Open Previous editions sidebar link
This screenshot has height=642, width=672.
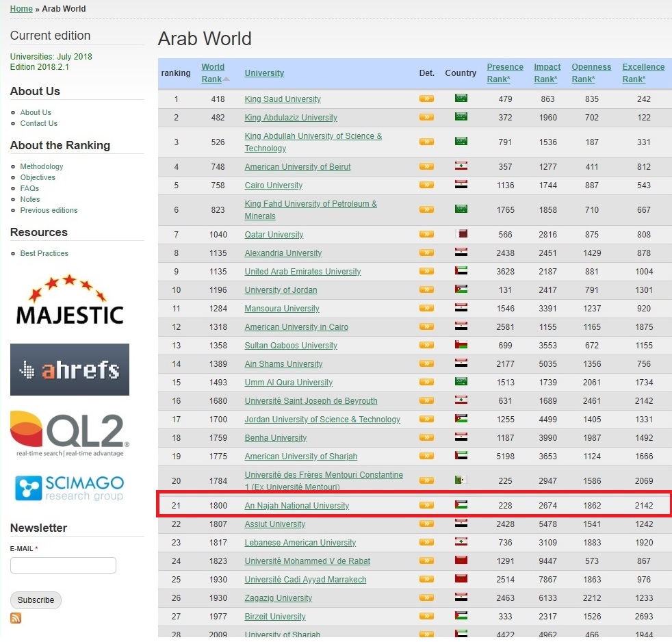[49, 210]
